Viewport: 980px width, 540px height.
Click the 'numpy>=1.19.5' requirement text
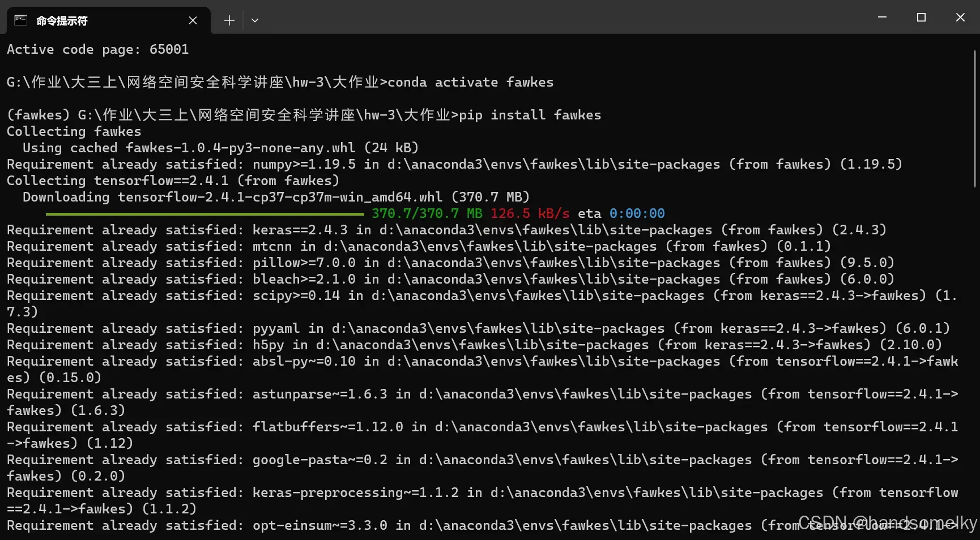[x=304, y=164]
